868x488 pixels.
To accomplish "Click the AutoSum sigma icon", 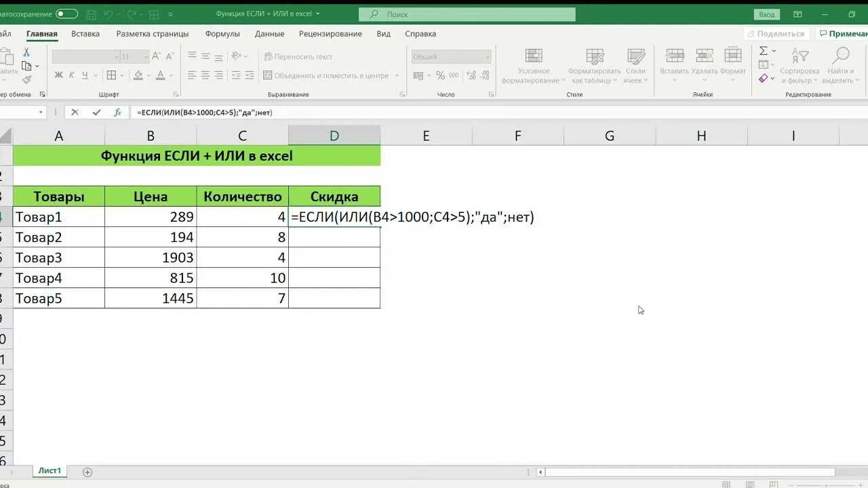I will [x=764, y=52].
